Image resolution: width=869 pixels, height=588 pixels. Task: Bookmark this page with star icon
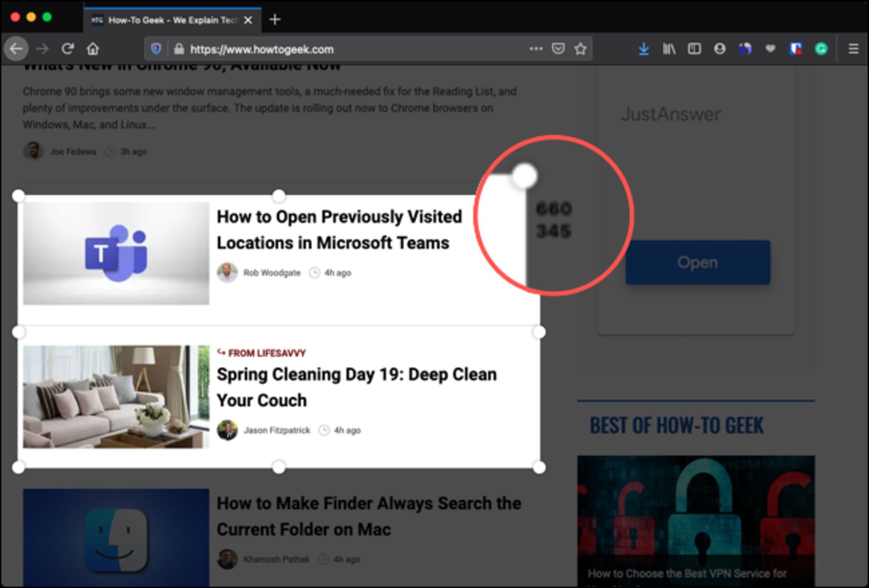pyautogui.click(x=580, y=49)
